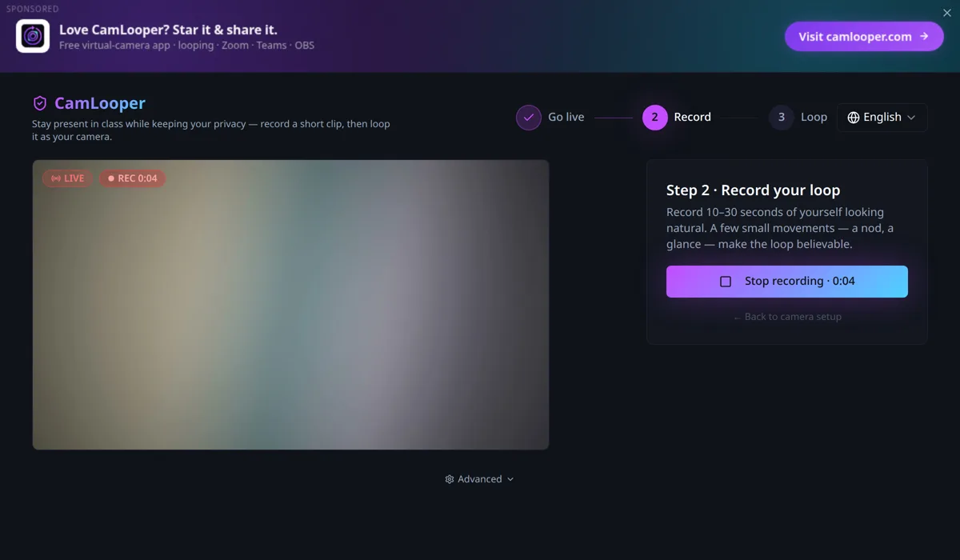Click the CamLooper title text
This screenshot has width=960, height=560.
pyautogui.click(x=100, y=103)
